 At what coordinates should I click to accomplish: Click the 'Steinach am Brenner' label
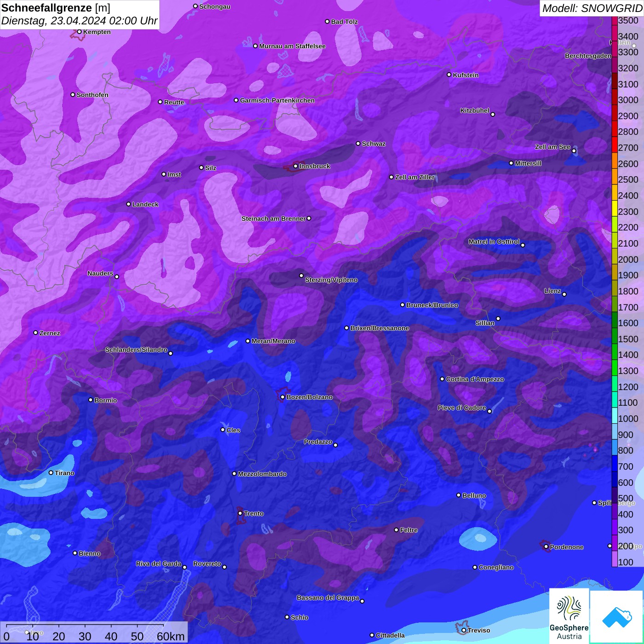pyautogui.click(x=274, y=218)
